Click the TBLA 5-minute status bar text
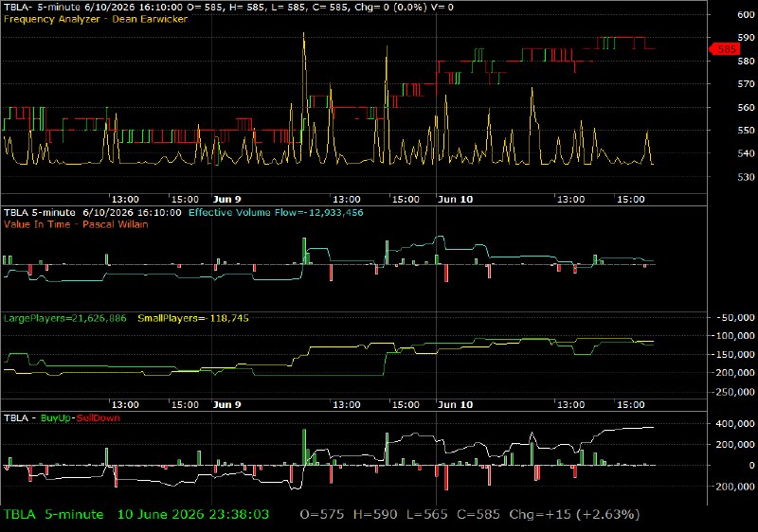Screen dimensions: 758x532 coord(54,515)
